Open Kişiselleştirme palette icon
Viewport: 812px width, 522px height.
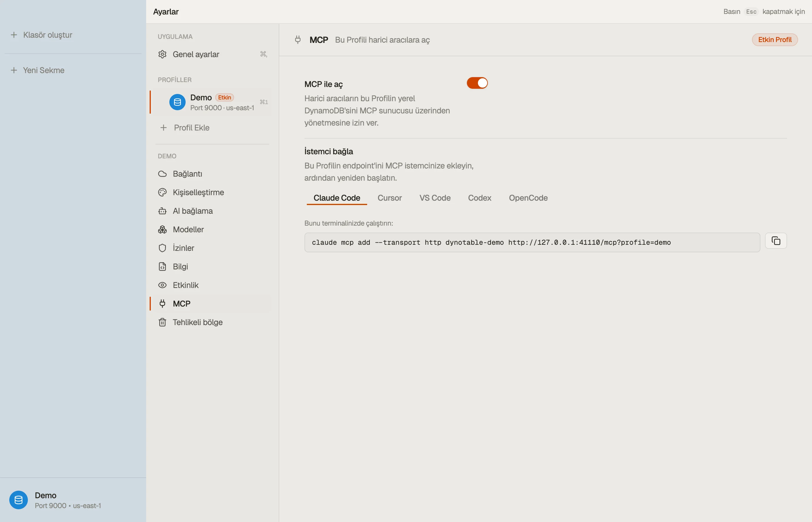click(x=162, y=193)
